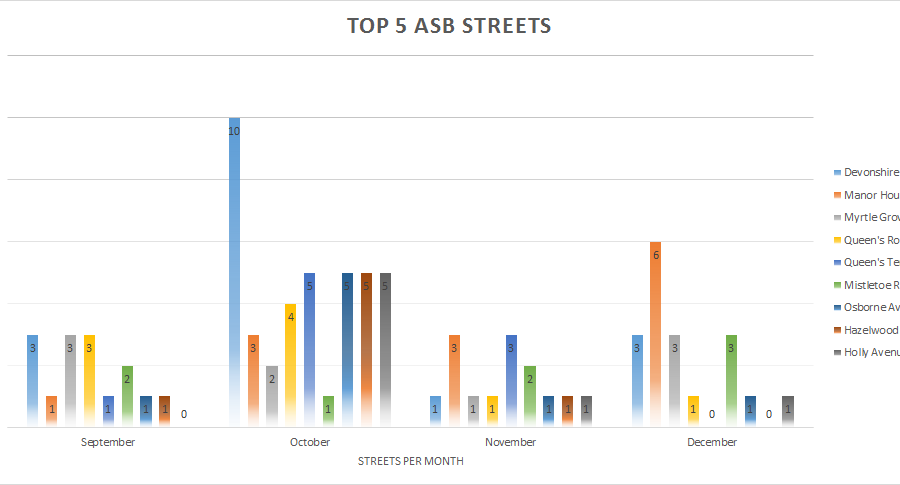This screenshot has width=900, height=485.
Task: Click the September axis label
Action: coord(107,442)
